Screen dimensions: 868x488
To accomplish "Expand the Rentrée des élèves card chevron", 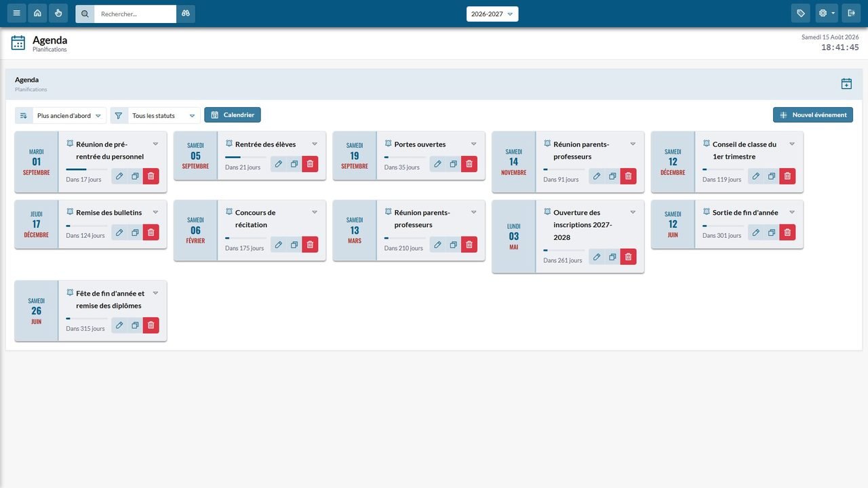I will click(315, 144).
